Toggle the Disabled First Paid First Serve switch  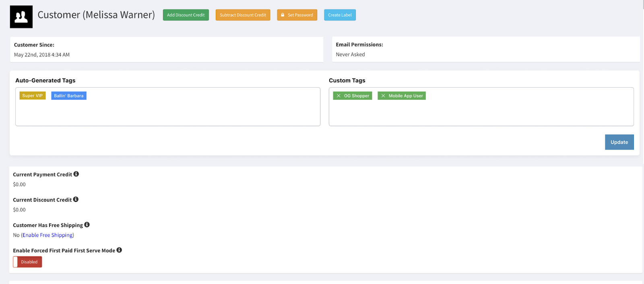[x=27, y=262]
